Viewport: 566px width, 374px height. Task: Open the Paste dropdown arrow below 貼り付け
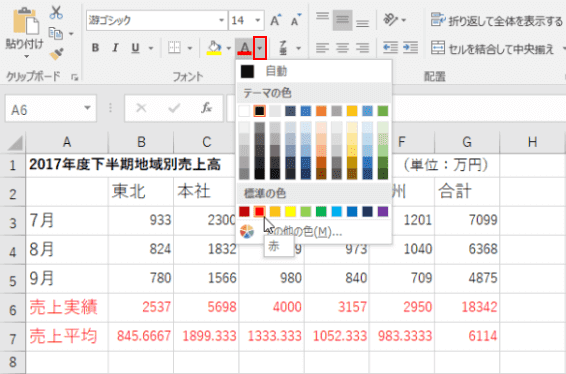point(26,57)
